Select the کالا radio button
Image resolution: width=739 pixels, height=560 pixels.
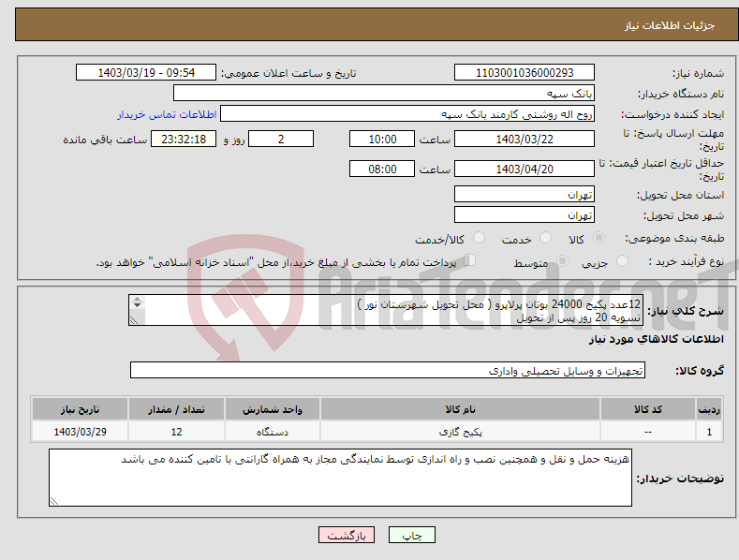click(x=599, y=238)
